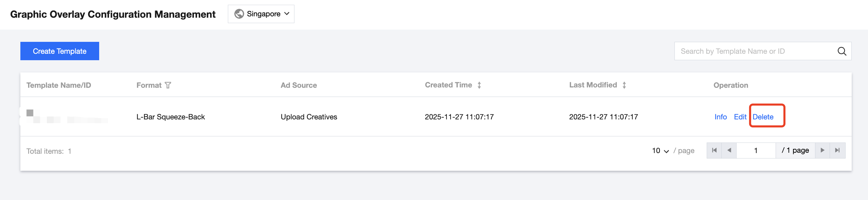
Task: Jump to the last page
Action: coord(837,150)
